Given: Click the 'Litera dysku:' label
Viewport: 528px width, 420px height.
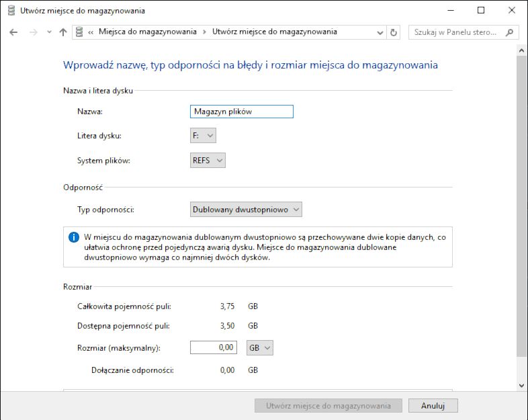Looking at the screenshot, I should tap(99, 136).
